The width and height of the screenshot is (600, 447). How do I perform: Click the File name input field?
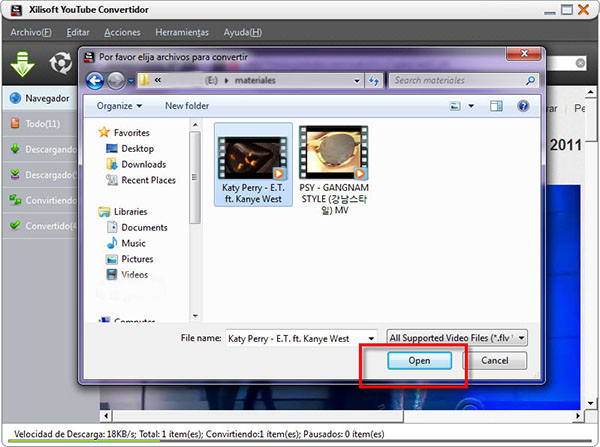click(x=296, y=339)
